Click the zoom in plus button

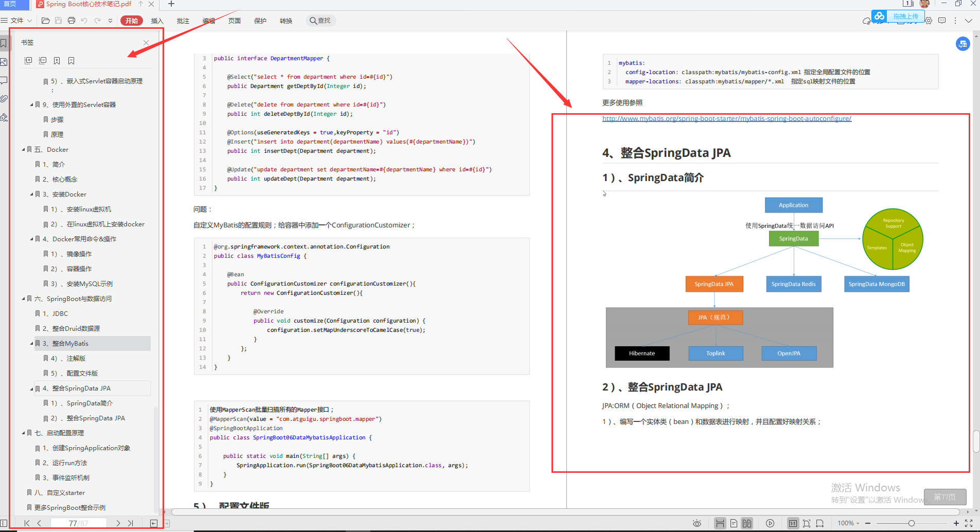click(956, 523)
